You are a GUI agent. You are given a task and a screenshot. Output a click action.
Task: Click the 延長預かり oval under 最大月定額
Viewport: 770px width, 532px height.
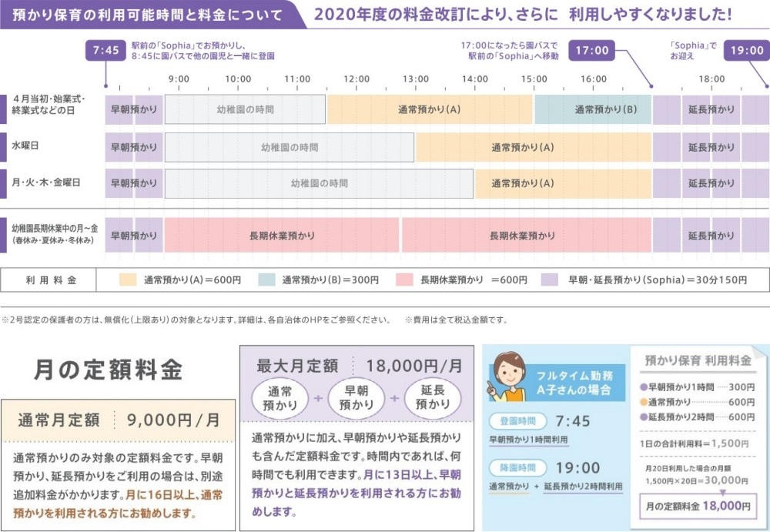[433, 397]
